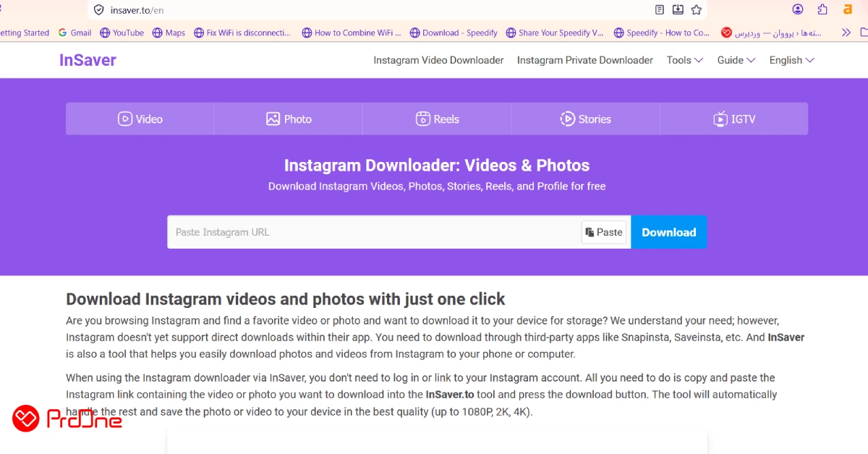Open the extensions puzzle icon
Image resolution: width=868 pixels, height=454 pixels.
822,9
